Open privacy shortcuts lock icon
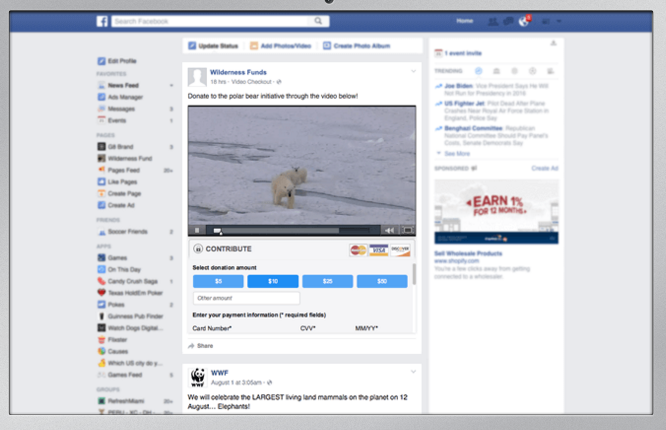The image size is (666, 430). tap(546, 21)
